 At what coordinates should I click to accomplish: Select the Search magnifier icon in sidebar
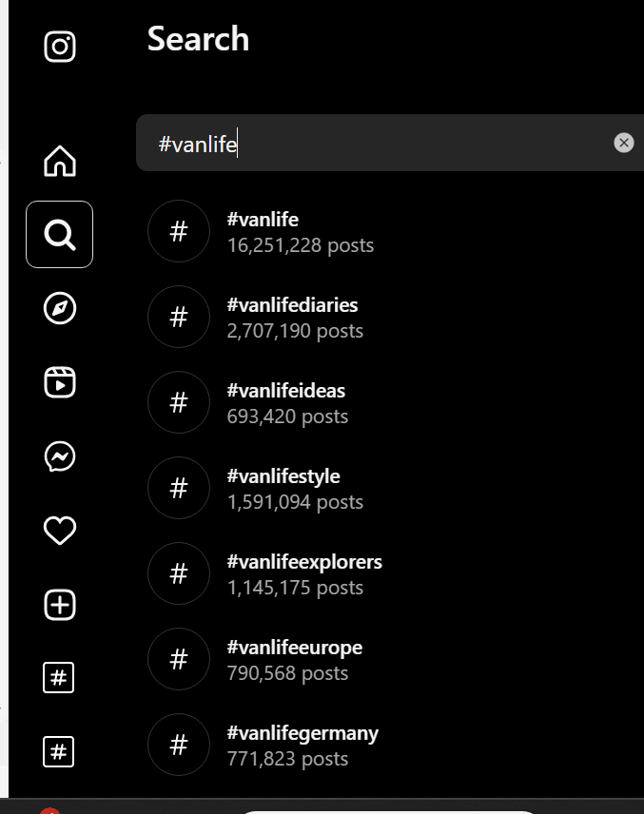[x=60, y=235]
